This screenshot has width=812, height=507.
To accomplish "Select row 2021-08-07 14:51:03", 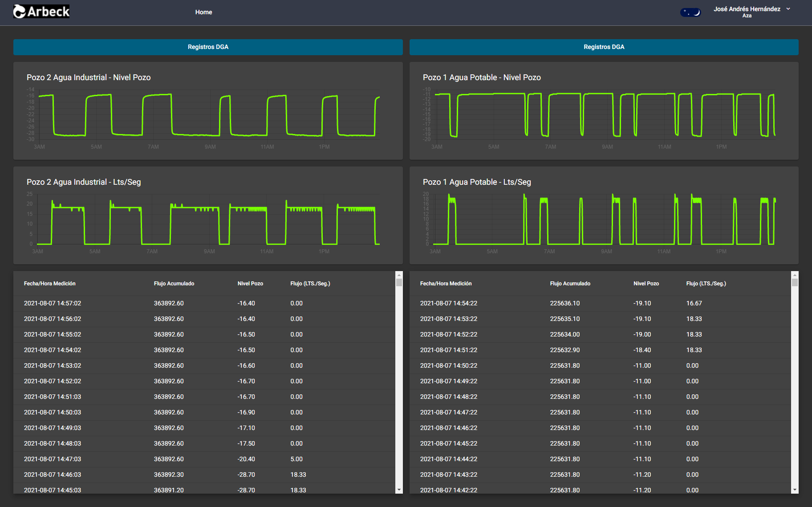I will point(204,397).
